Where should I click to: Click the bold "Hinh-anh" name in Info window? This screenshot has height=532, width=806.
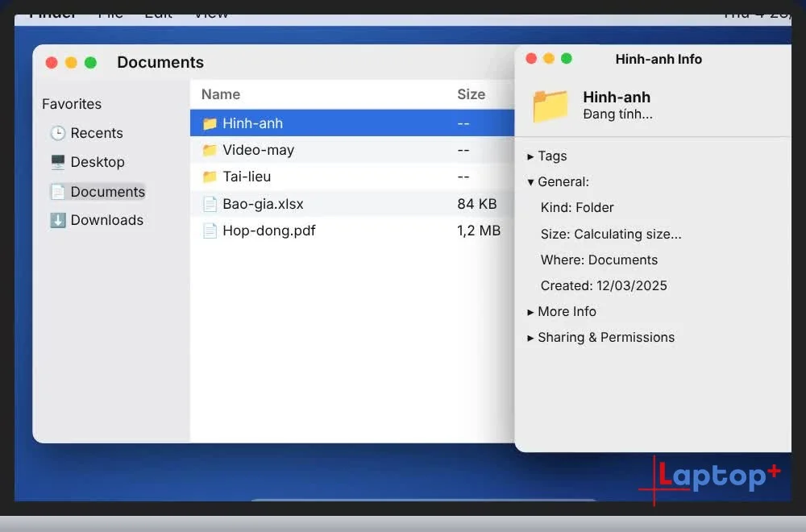617,98
